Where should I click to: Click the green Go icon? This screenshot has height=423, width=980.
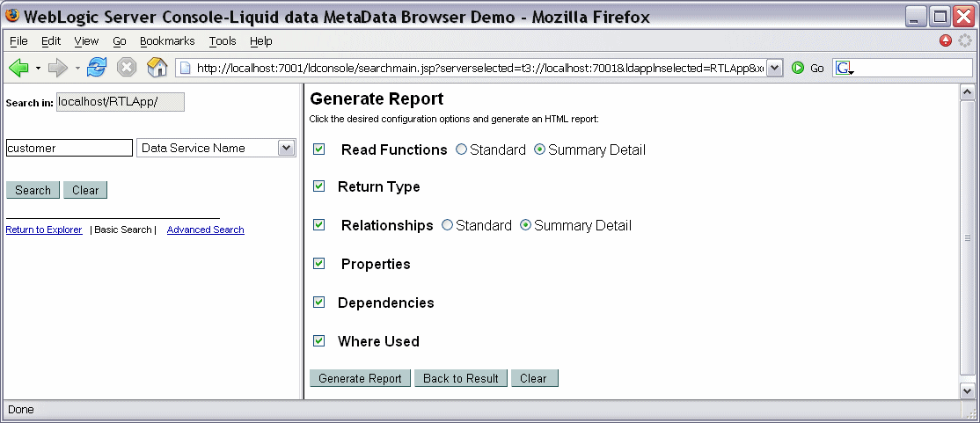pyautogui.click(x=798, y=68)
